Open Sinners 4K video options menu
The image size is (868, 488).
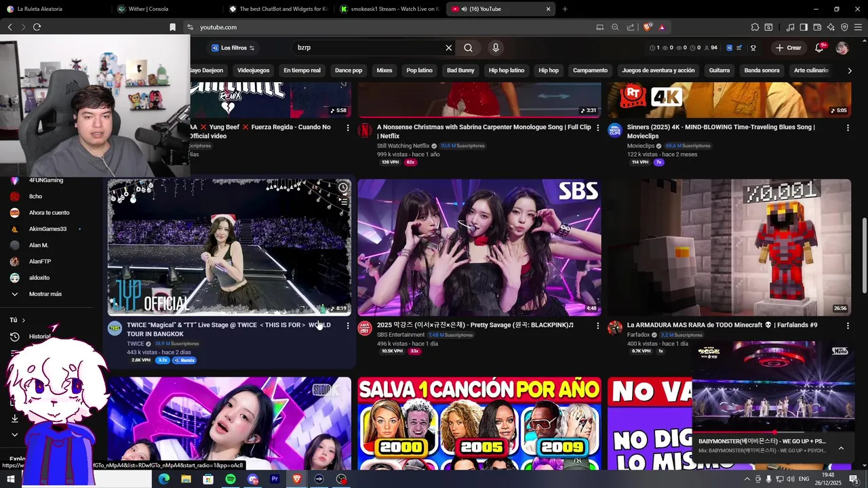pos(848,128)
